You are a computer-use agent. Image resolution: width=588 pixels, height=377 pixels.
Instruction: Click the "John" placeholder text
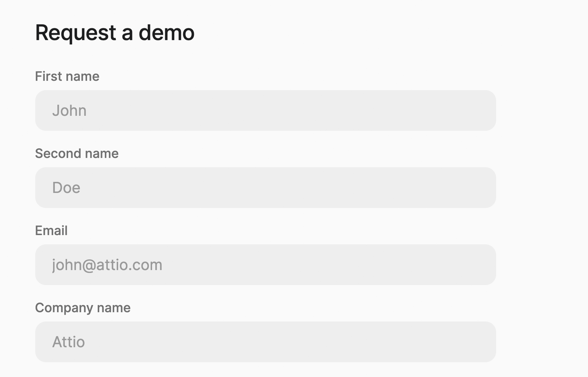coord(69,110)
